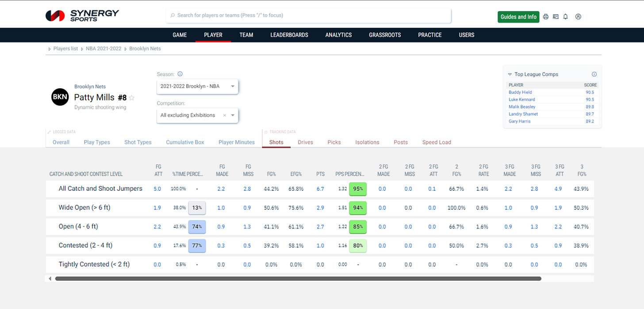Viewport: 644px width, 309px height.
Task: Click the Synergy Sports logo
Action: pyautogui.click(x=82, y=15)
